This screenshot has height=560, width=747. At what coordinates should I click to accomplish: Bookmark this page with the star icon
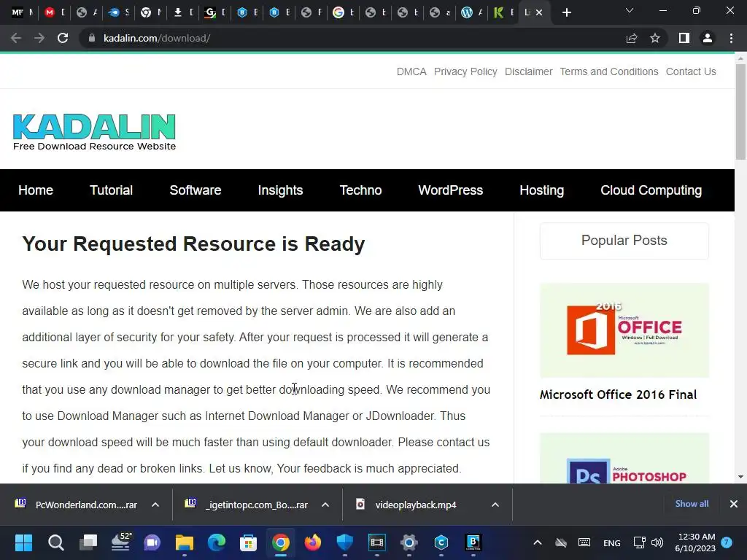(x=655, y=38)
